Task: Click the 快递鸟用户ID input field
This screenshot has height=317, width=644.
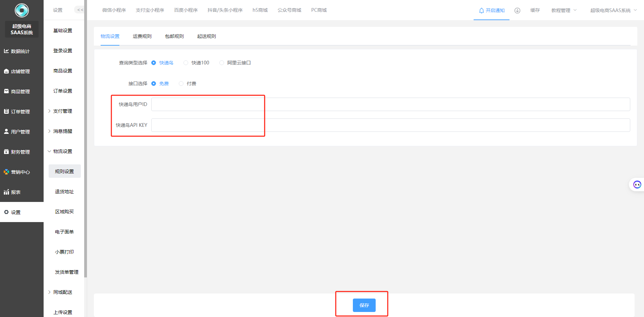Action: pyautogui.click(x=390, y=104)
